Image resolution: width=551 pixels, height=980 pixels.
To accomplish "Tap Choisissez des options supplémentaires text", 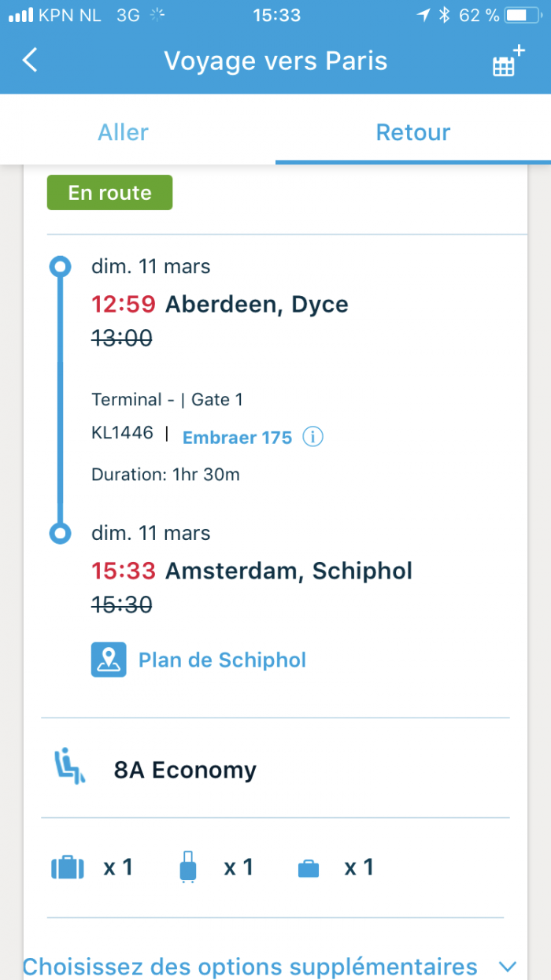I will point(250,966).
